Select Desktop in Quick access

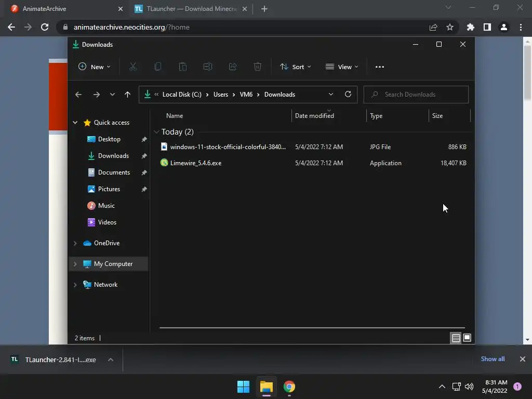[109, 139]
